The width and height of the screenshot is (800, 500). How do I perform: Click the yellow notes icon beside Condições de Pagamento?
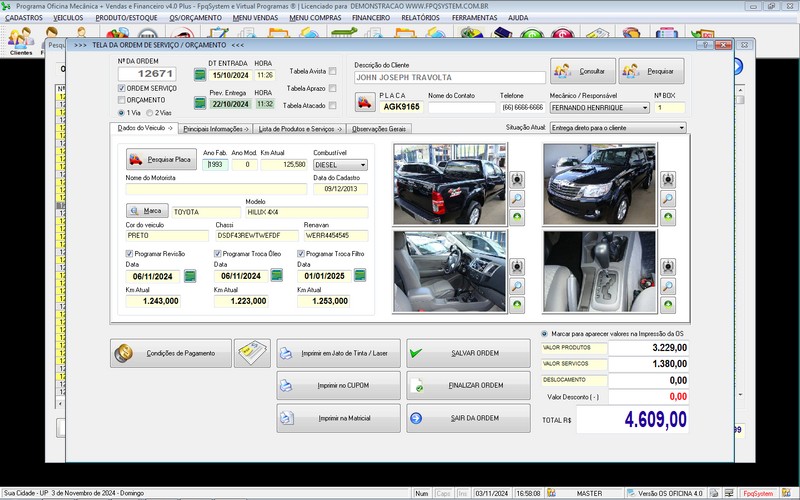[252, 353]
